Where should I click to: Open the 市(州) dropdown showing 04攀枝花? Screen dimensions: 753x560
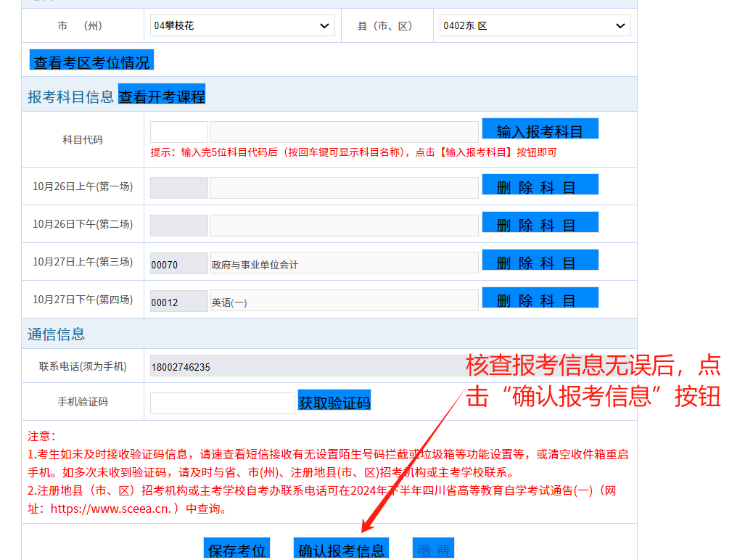click(242, 26)
